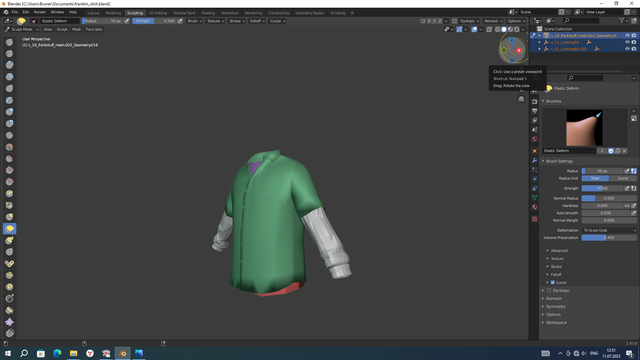Viewport: 640px width, 360px height.
Task: Open the Render menu
Action: coord(40,12)
